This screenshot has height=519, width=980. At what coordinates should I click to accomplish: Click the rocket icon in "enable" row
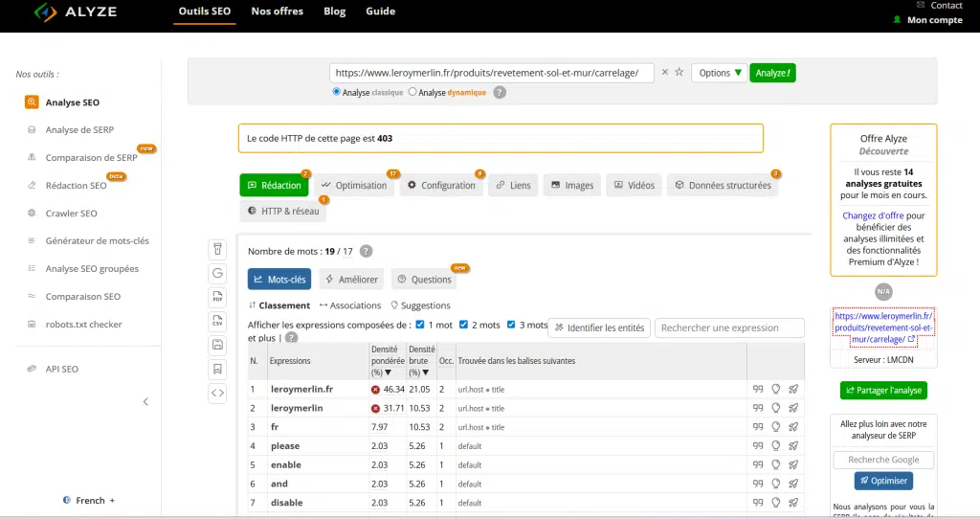(x=793, y=464)
